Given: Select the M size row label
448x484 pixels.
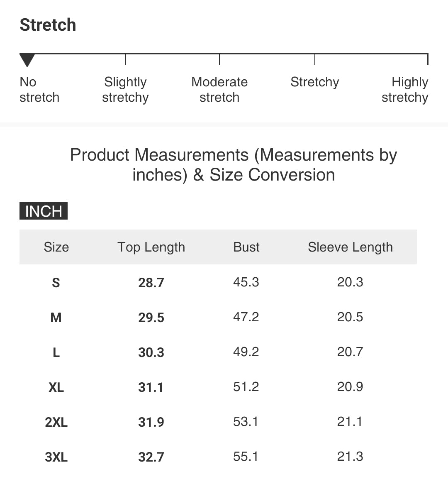Looking at the screenshot, I should 56,317.
